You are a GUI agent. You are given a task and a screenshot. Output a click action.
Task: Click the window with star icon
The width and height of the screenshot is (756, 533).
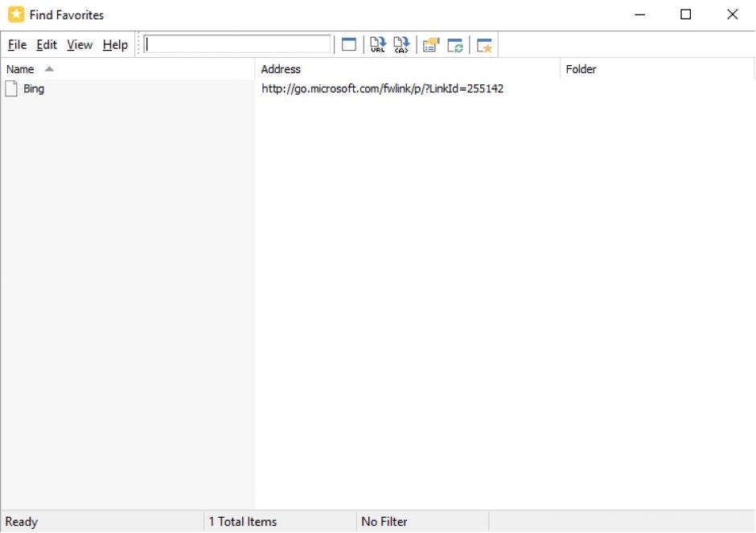click(484, 45)
